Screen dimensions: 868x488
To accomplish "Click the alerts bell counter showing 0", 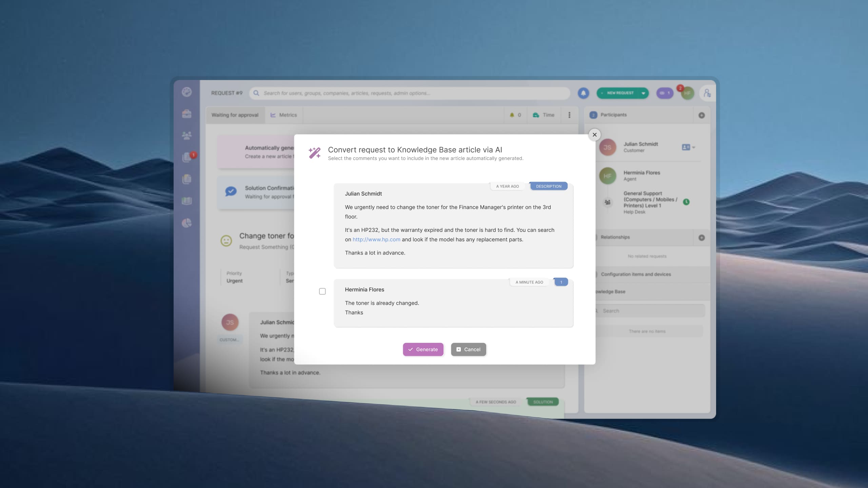I will tap(515, 115).
